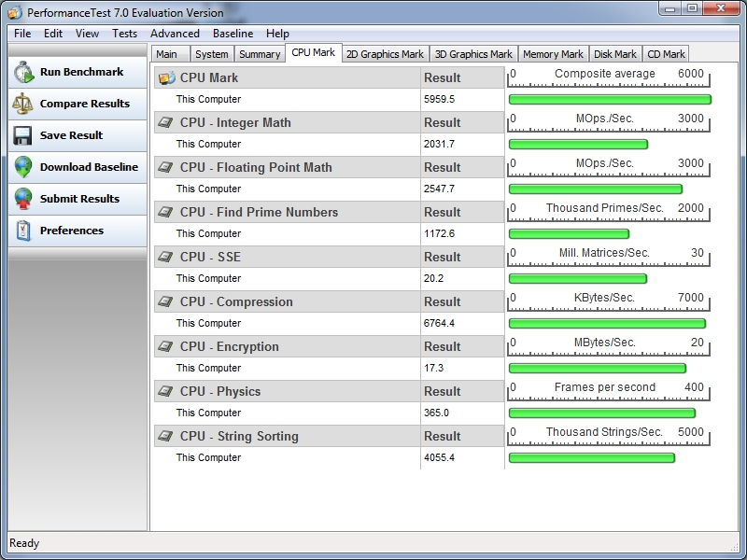The image size is (747, 560).
Task: Click the Find Prime Numbers value 1172.6
Action: coord(439,233)
